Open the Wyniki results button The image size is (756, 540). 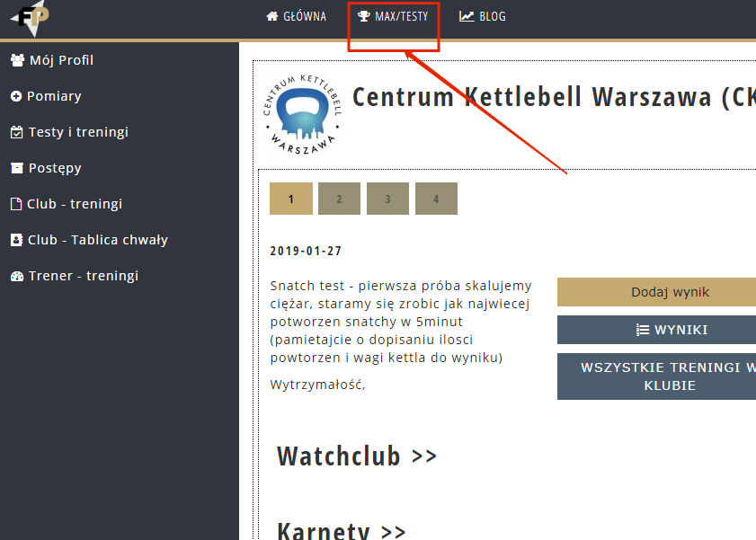(656, 330)
